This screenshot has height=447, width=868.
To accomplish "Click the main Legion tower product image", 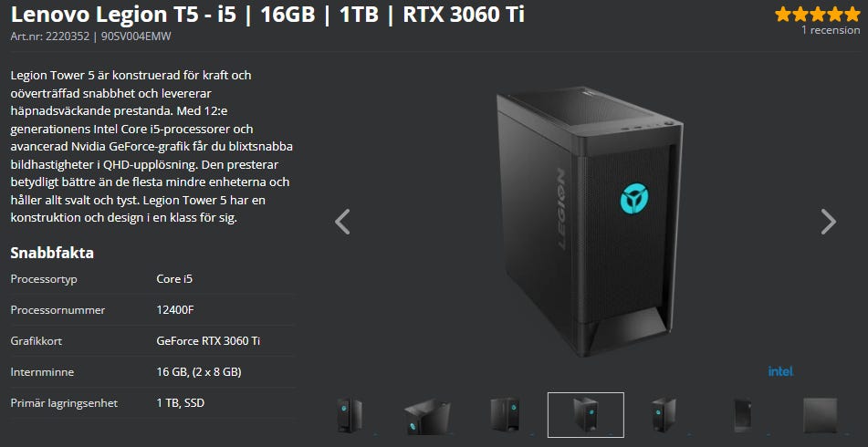I will tap(590, 222).
